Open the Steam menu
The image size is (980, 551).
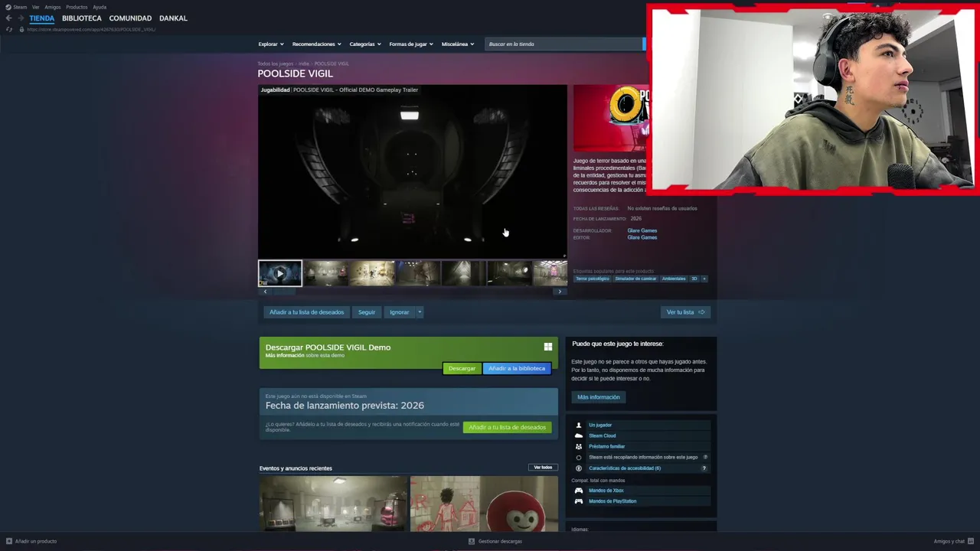click(x=20, y=7)
